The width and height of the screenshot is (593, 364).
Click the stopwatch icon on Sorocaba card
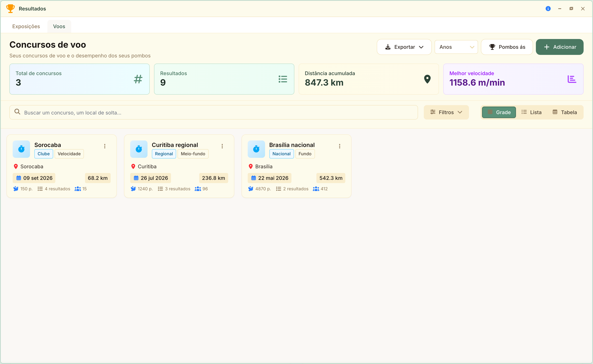[21, 149]
